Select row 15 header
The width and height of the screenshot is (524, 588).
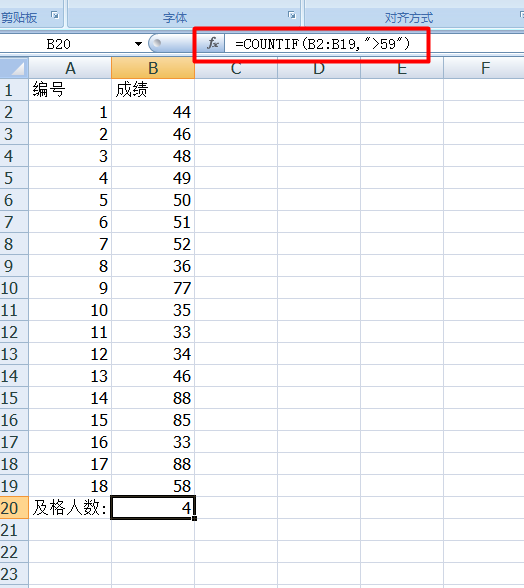[x=14, y=398]
